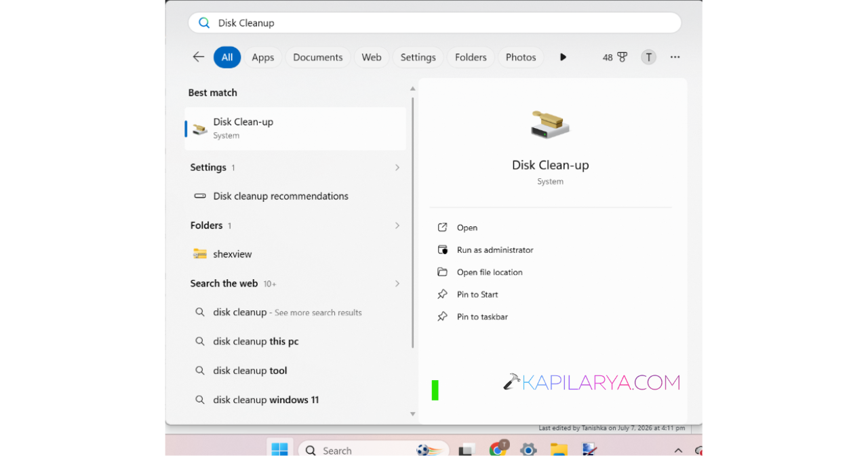The image size is (868, 456).
Task: Click the magnifier icon in search box
Action: [204, 22]
